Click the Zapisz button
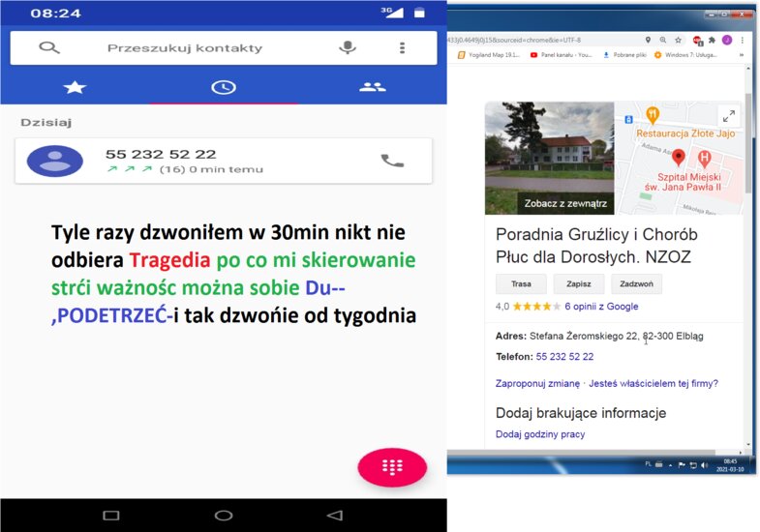The height and width of the screenshot is (532, 760). (578, 284)
